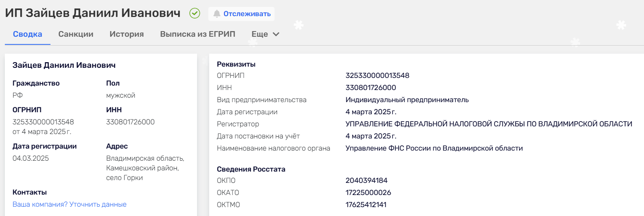Viewport: 644px width, 216px height.
Task: Click the label Наименование налогового органа
Action: click(273, 148)
